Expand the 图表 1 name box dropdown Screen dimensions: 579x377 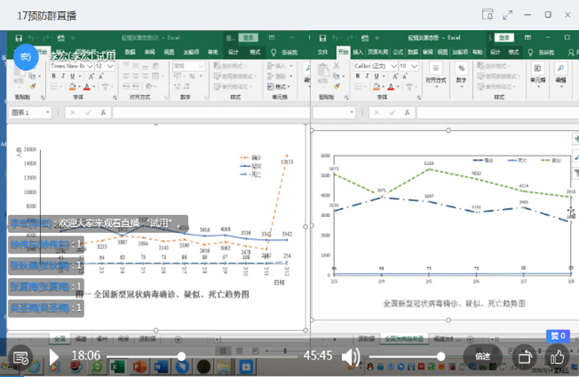tap(48, 112)
